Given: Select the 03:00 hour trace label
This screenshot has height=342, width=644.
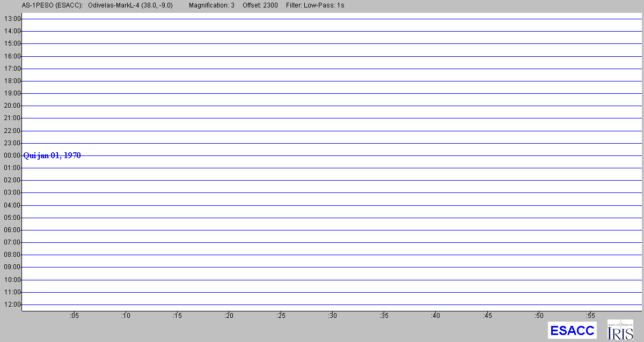Looking at the screenshot, I should [12, 192].
